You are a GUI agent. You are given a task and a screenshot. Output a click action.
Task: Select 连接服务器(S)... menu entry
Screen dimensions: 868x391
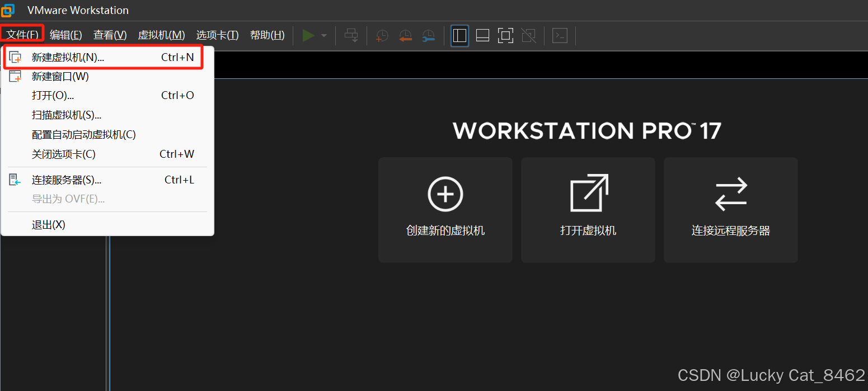[x=107, y=180]
